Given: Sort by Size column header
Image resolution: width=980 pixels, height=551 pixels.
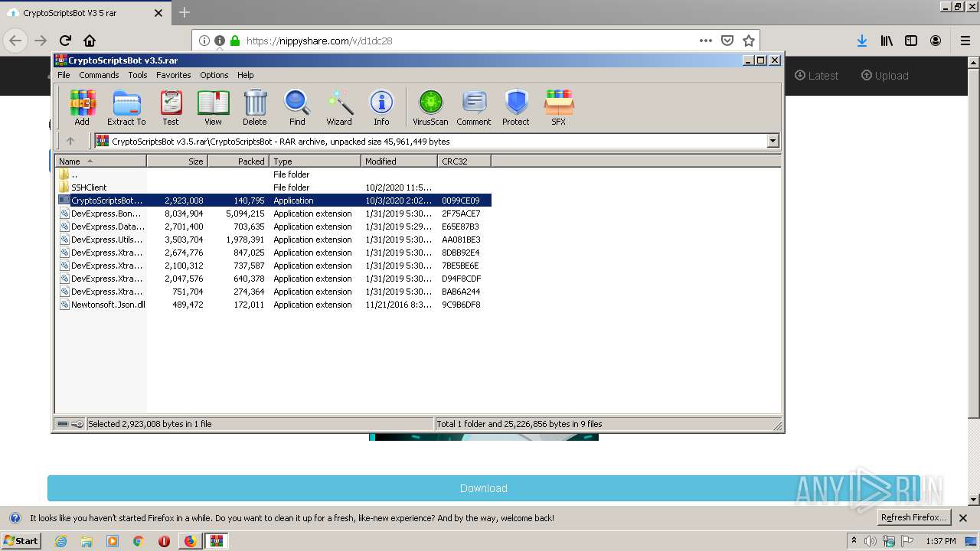Looking at the screenshot, I should pyautogui.click(x=177, y=161).
